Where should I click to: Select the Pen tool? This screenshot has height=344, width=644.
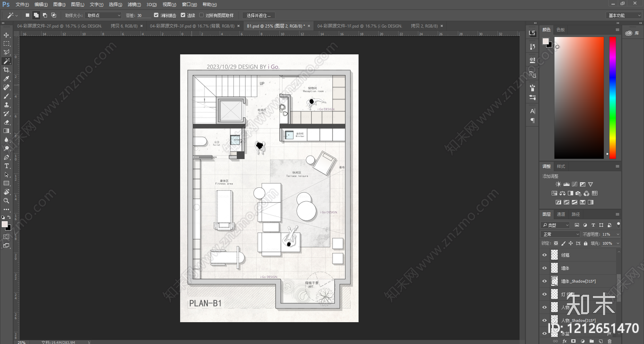coord(6,157)
